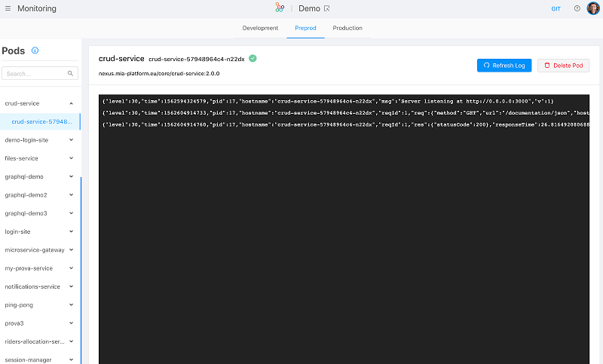This screenshot has width=603, height=364.
Task: Open the GIT link
Action: tap(556, 9)
